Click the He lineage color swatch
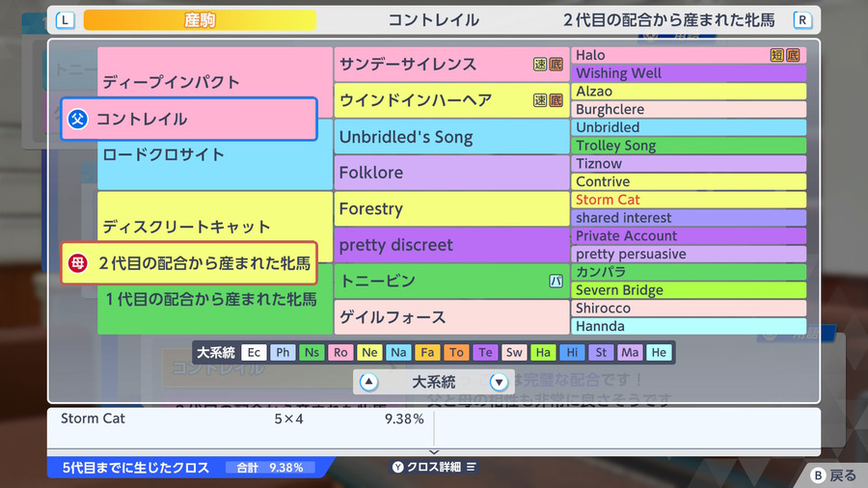The image size is (868, 488). 659,352
